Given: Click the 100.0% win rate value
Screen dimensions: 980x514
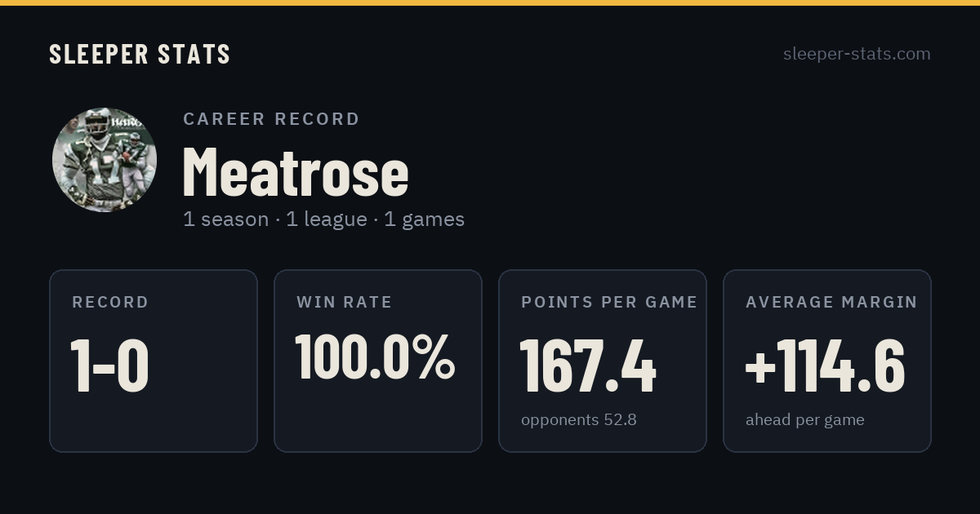Looking at the screenshot, I should (375, 357).
